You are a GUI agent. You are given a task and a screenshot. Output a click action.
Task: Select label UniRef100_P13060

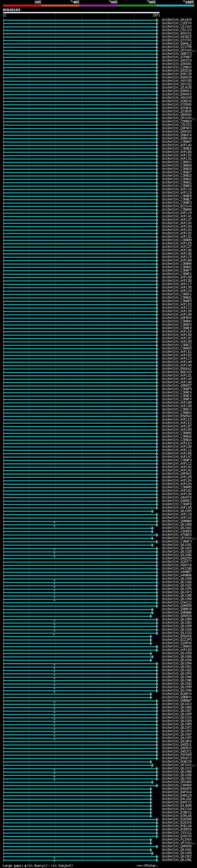pos(177,840)
